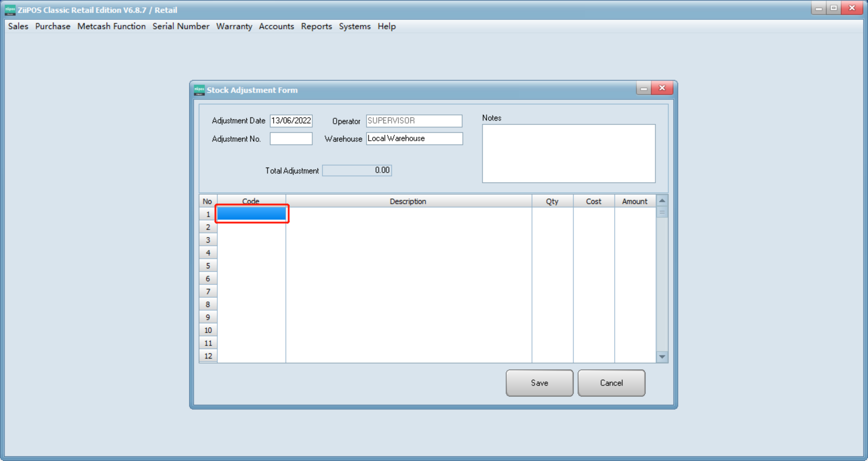Viewport: 868px width, 461px height.
Task: Open the Accounts menu
Action: point(276,26)
